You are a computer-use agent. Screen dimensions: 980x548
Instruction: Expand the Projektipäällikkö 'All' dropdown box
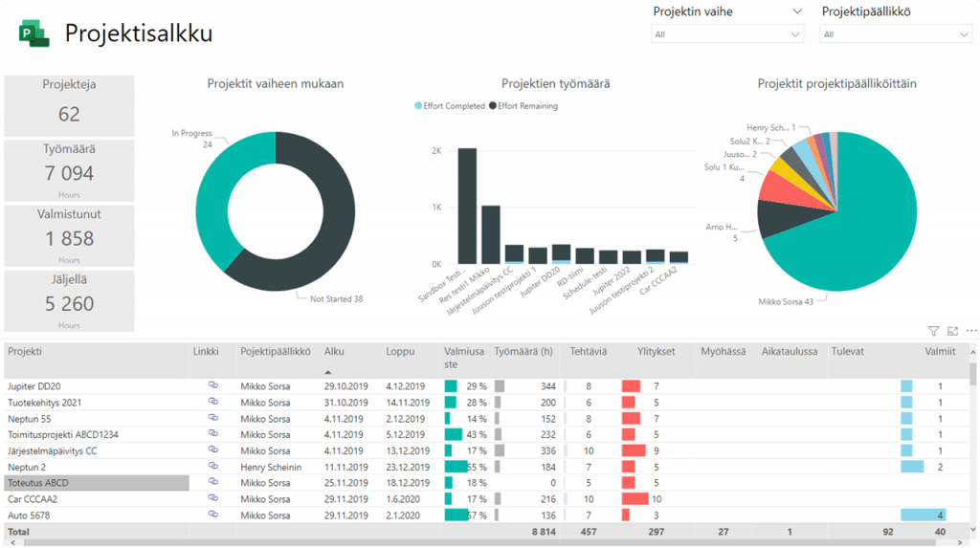point(896,34)
